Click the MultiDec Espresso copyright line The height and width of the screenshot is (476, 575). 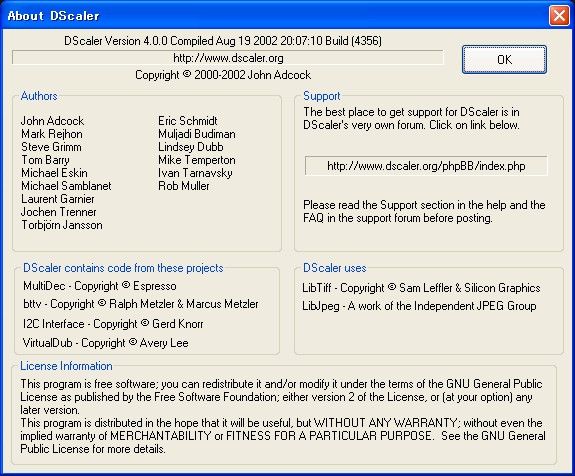(100, 286)
